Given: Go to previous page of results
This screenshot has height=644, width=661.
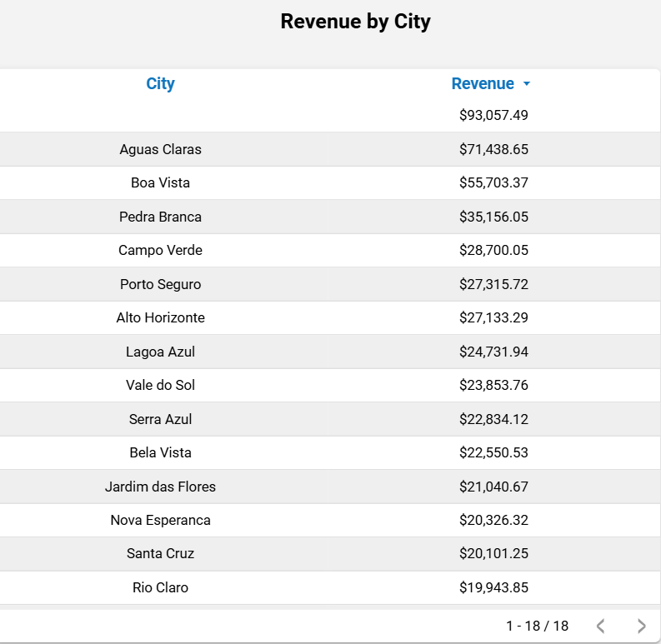Looking at the screenshot, I should tap(600, 626).
